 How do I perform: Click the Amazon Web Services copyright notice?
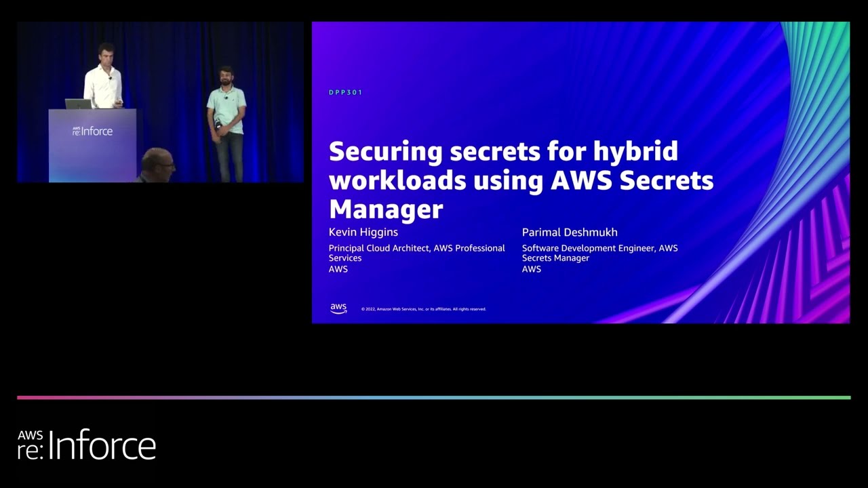coord(424,309)
